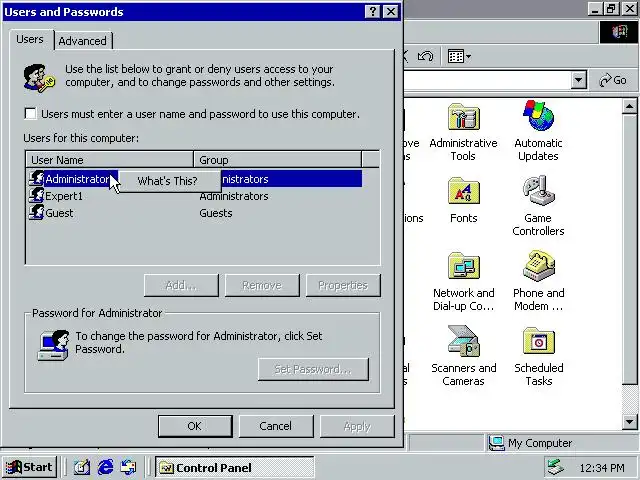Viewport: 640px width, 480px height.
Task: Click the User Name column header
Action: [x=109, y=160]
